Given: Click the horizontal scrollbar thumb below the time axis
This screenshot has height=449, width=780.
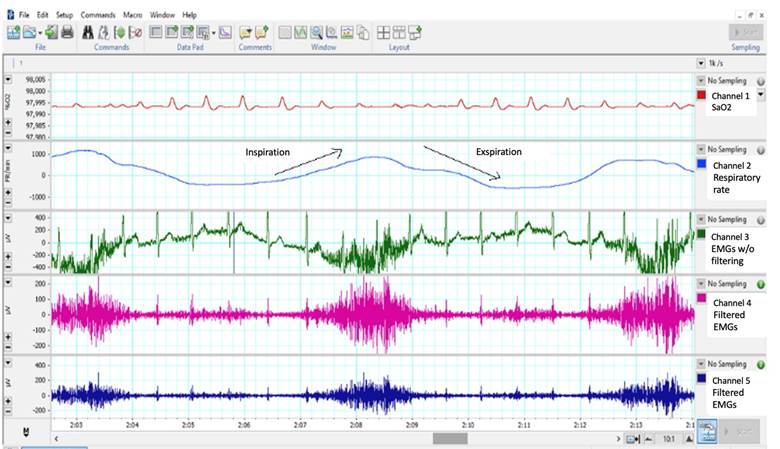Looking at the screenshot, I should tap(450, 438).
